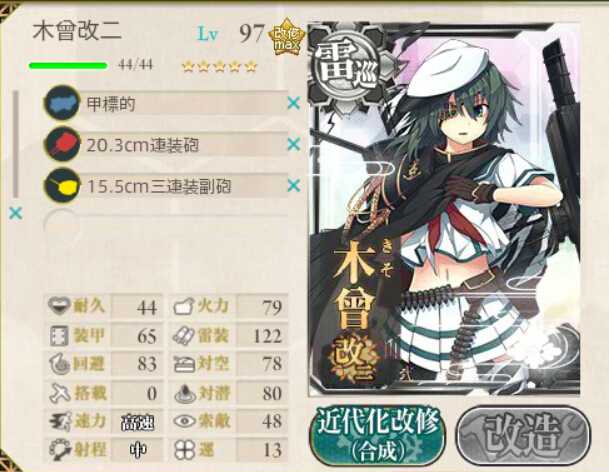609x472 pixels.
Task: Remove 20.3cm連装砲 with its X button
Action: pos(294,145)
